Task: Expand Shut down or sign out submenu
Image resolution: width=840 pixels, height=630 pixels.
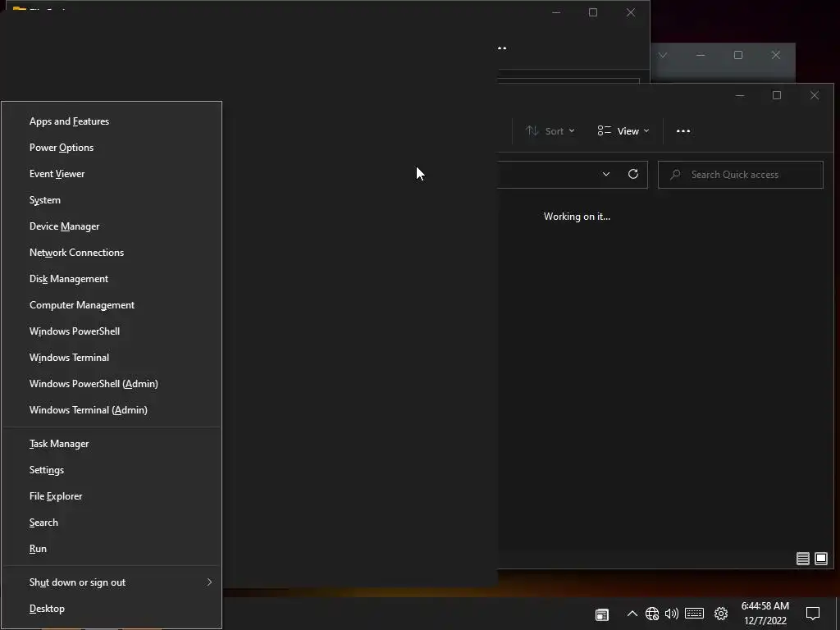Action: pyautogui.click(x=112, y=583)
